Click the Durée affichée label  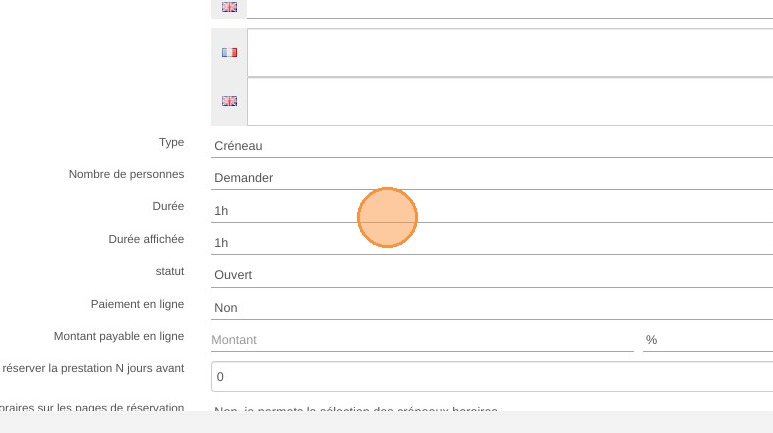[x=146, y=239]
